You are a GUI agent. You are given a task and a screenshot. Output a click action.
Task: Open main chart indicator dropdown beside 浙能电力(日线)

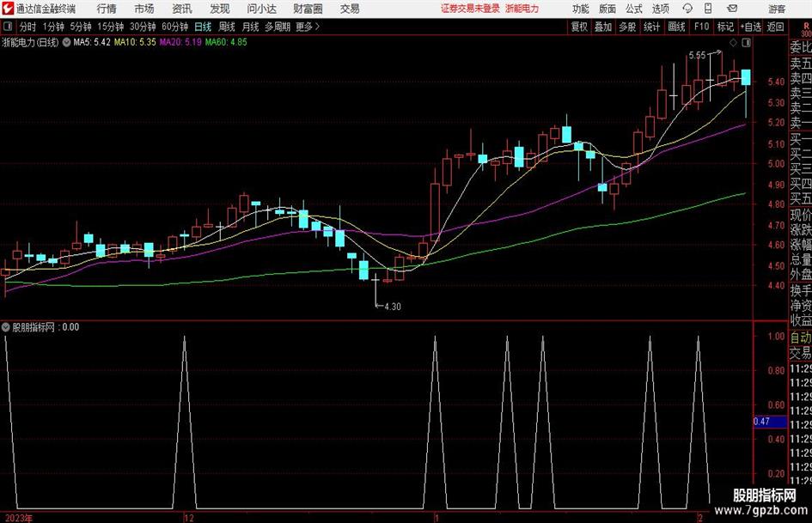tap(67, 42)
